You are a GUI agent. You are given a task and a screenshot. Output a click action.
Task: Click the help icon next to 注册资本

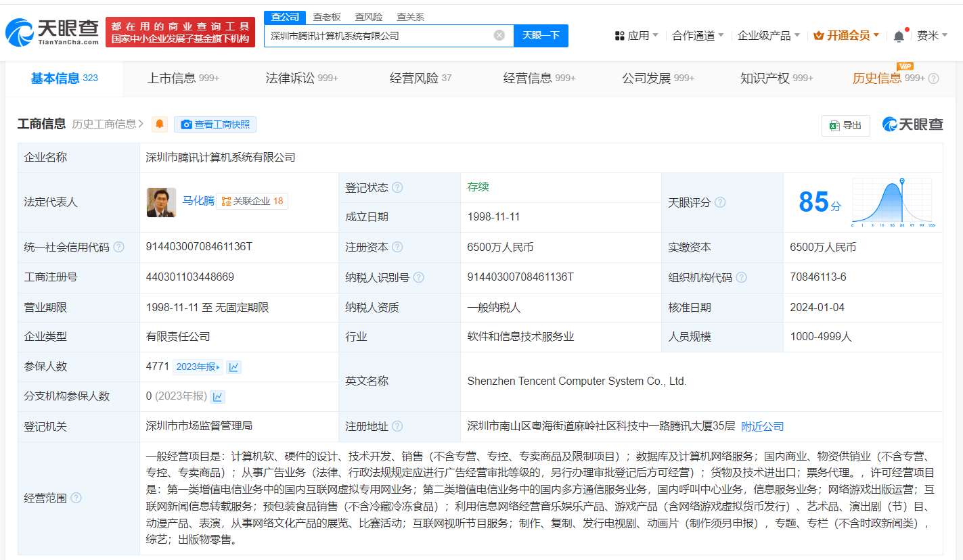(397, 248)
